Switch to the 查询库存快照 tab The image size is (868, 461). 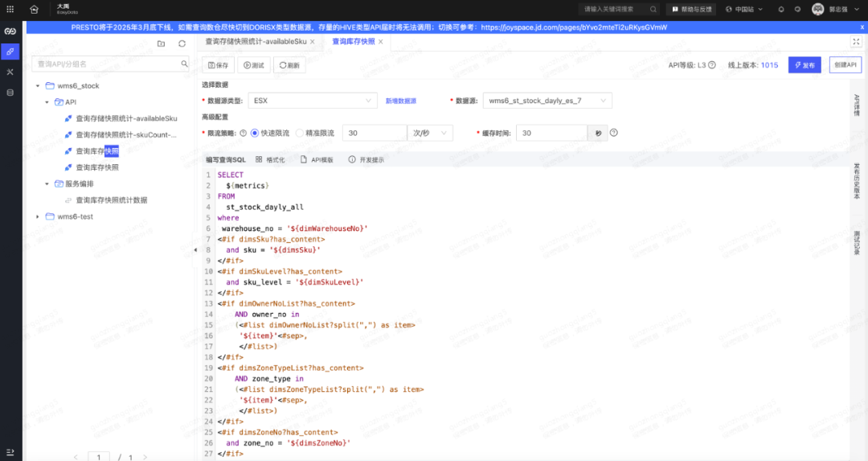tap(353, 42)
